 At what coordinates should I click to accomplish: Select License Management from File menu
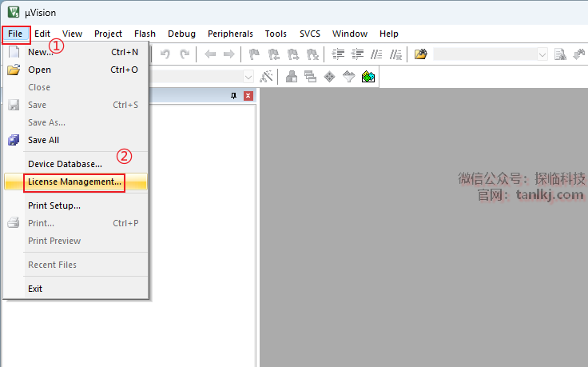pos(74,182)
